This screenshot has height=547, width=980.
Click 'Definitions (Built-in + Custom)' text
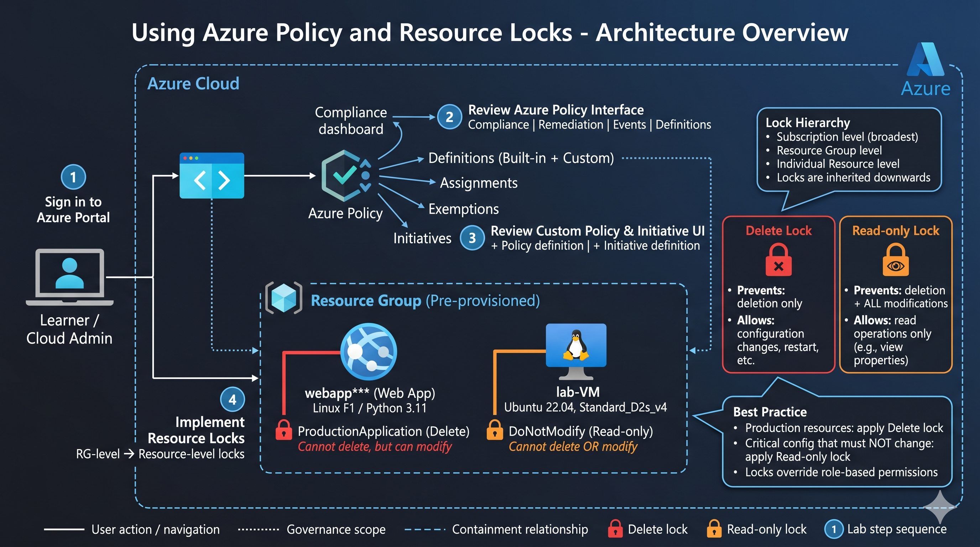521,158
